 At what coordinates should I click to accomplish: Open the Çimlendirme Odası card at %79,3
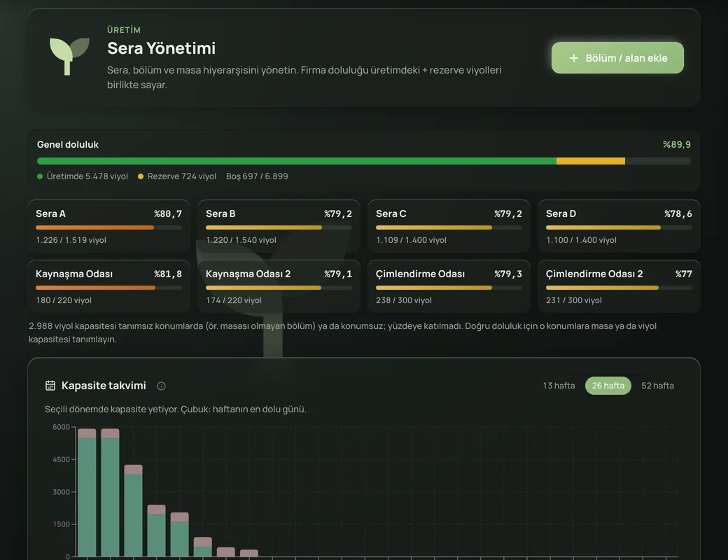(x=449, y=286)
